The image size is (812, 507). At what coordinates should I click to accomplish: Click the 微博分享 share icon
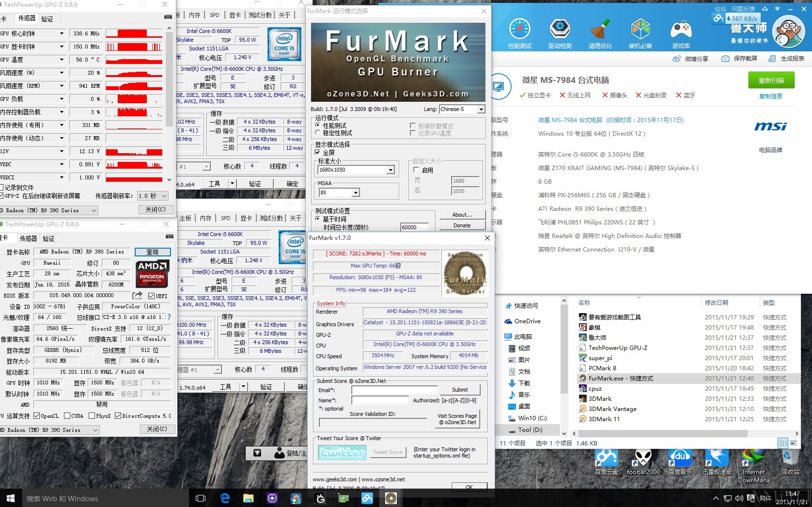click(677, 59)
